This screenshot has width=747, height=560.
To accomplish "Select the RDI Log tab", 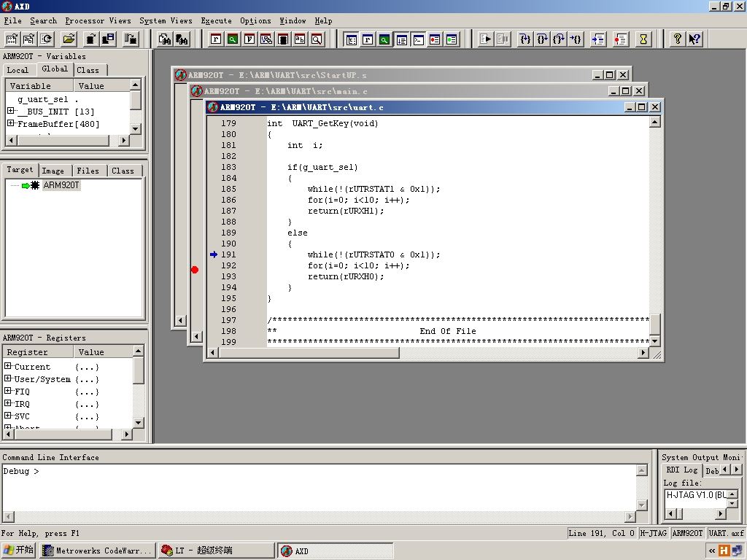I will tap(682, 470).
